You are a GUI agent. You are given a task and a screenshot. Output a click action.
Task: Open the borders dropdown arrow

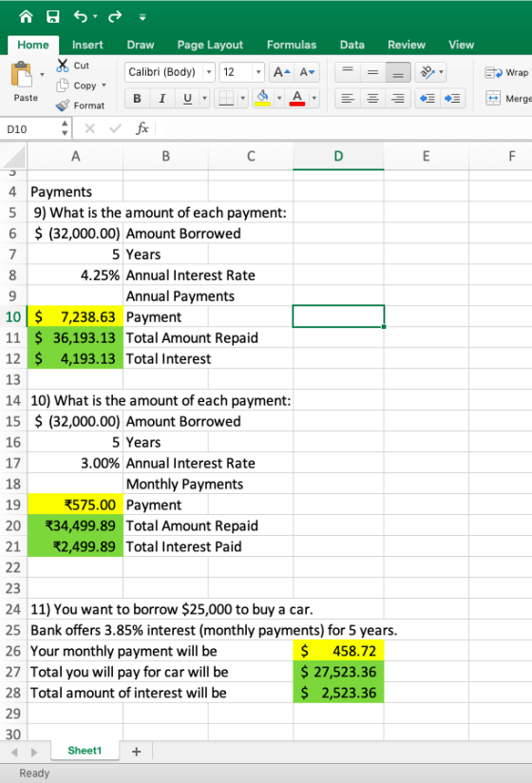[243, 99]
